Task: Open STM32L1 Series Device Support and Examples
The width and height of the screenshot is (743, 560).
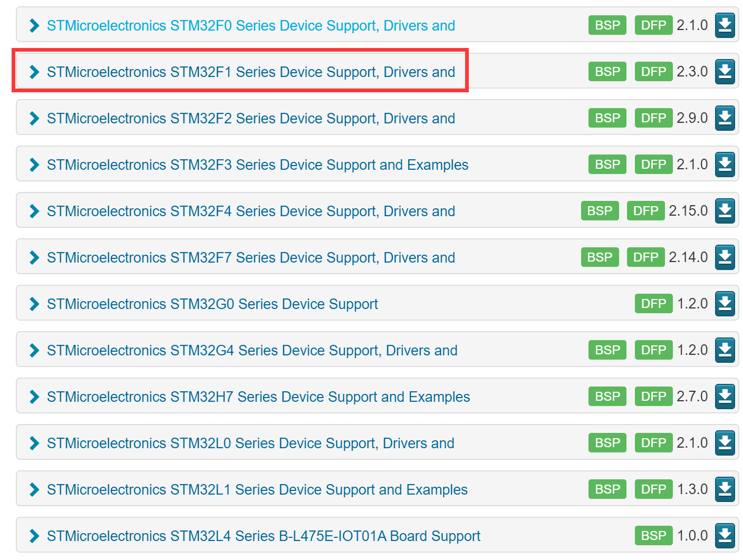Action: (x=257, y=489)
